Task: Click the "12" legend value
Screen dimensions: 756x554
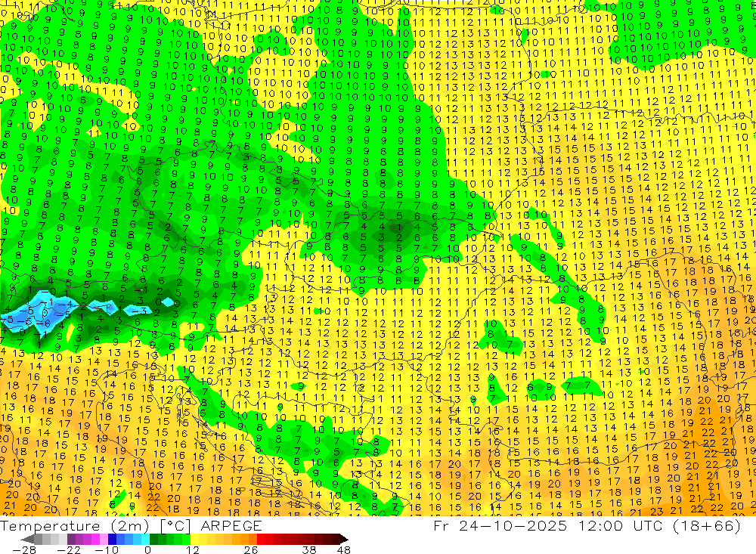Action: pos(192,549)
